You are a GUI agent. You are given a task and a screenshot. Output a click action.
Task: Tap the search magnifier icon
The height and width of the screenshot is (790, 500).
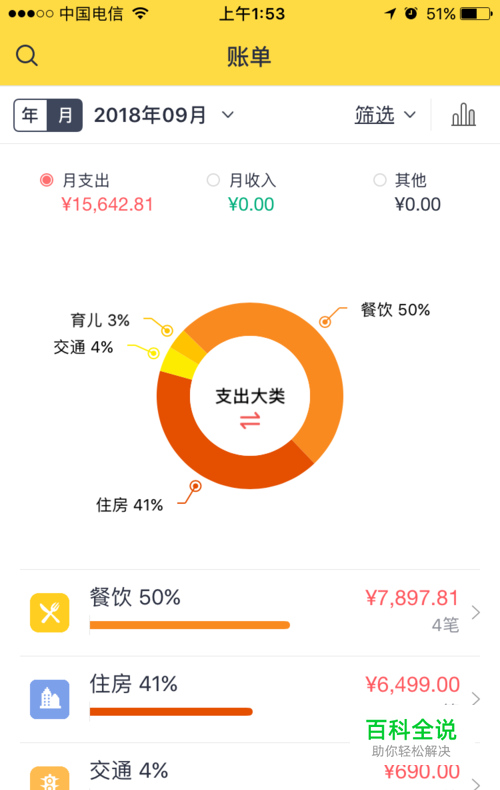tap(27, 55)
